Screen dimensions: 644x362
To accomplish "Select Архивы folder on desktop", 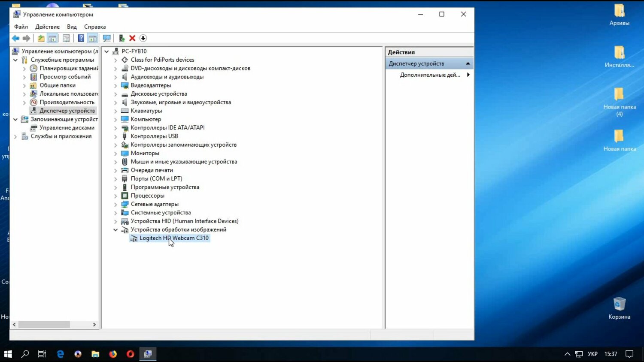I will pyautogui.click(x=619, y=14).
